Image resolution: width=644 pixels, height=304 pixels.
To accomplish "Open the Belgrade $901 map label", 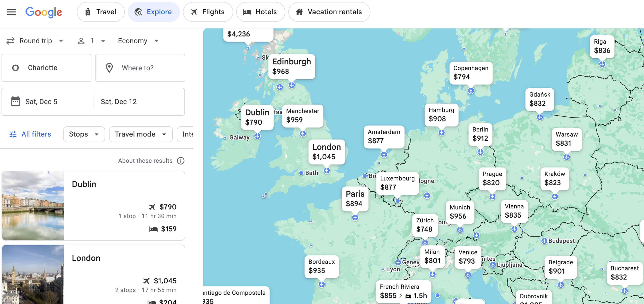I will [561, 267].
